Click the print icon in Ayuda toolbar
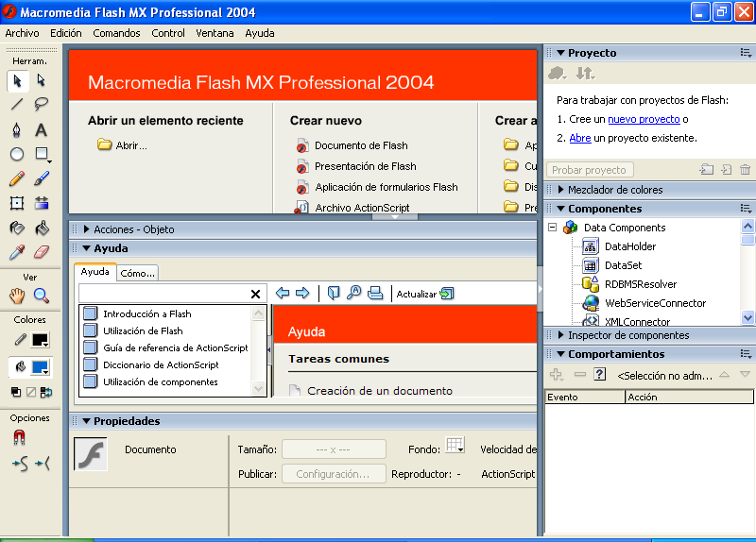This screenshot has height=542, width=756. (375, 294)
